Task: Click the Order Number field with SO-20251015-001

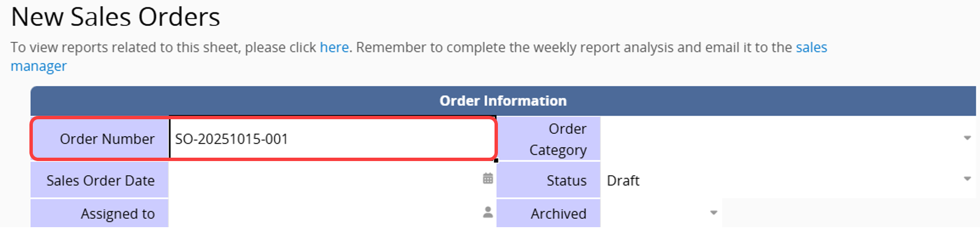Action: tap(332, 139)
